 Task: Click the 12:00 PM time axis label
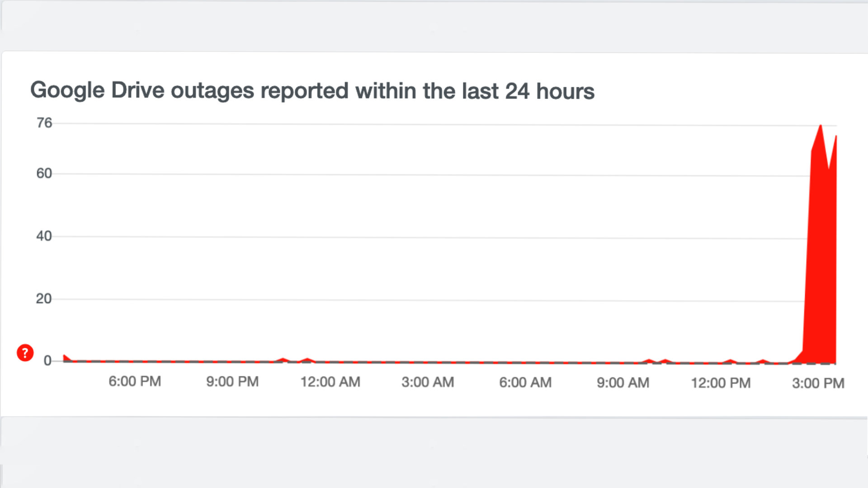click(721, 383)
